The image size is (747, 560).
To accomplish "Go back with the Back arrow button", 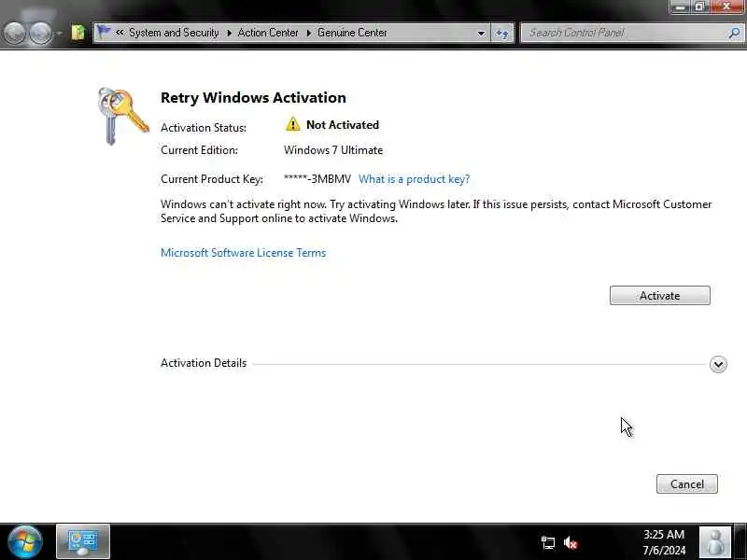I will pyautogui.click(x=14, y=33).
